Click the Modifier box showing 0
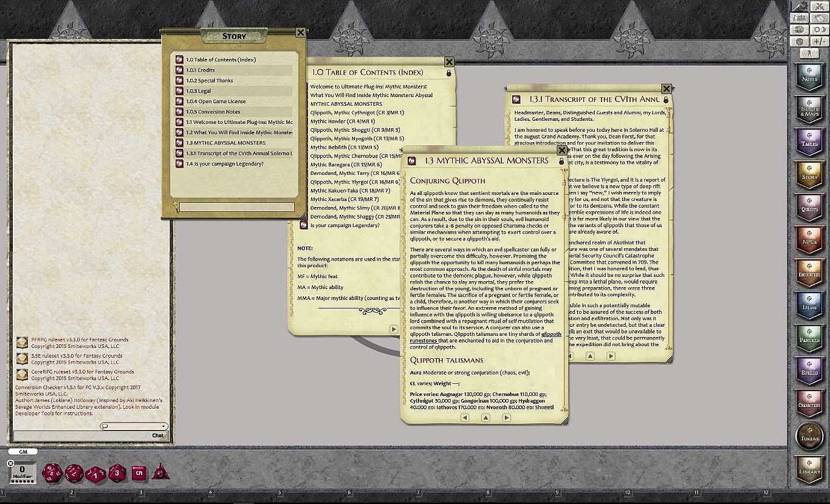Image resolution: width=830 pixels, height=504 pixels. (x=22, y=474)
